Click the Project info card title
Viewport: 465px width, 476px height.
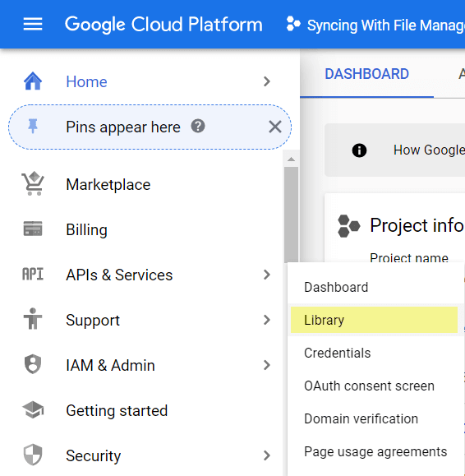[417, 225]
